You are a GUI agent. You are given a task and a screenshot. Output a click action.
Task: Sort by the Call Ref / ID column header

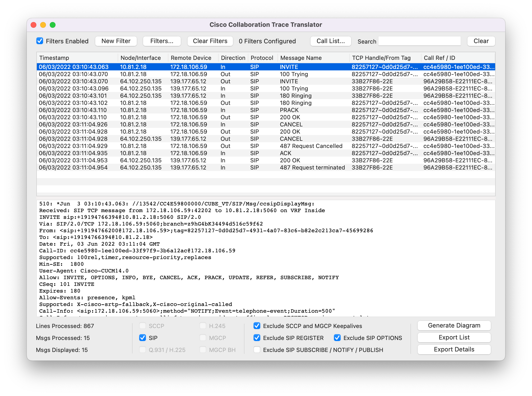(x=458, y=58)
